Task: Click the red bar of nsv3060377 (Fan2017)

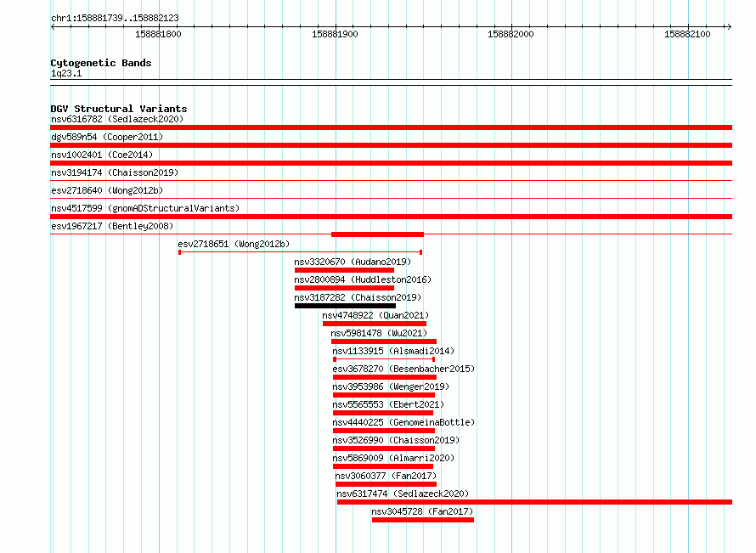Action: 386,484
